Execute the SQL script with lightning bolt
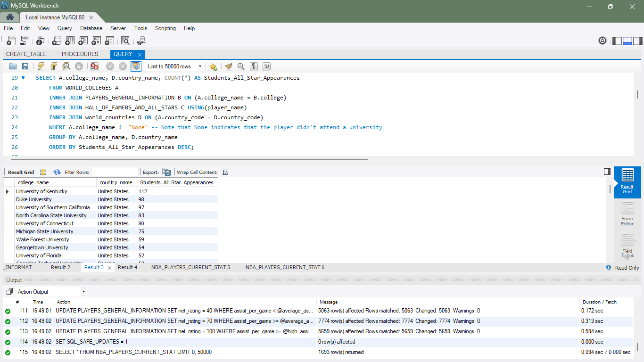The width and height of the screenshot is (644, 362). tap(41, 66)
